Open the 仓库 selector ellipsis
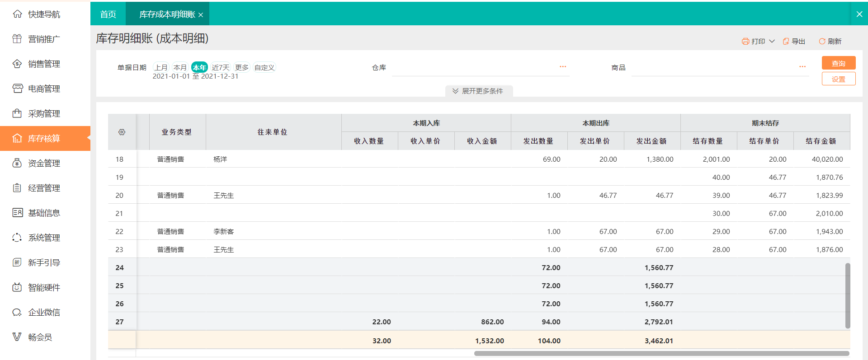Viewport: 868px width, 360px height. coord(563,67)
